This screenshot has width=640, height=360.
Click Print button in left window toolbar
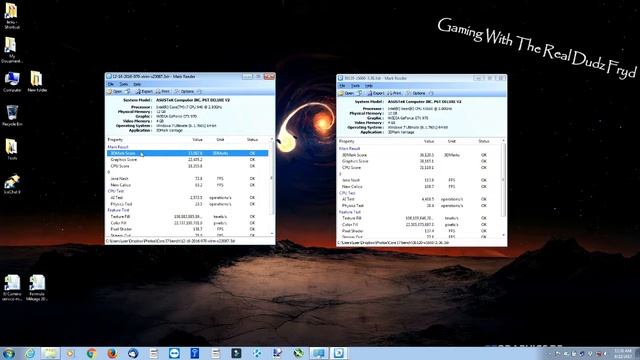point(163,91)
